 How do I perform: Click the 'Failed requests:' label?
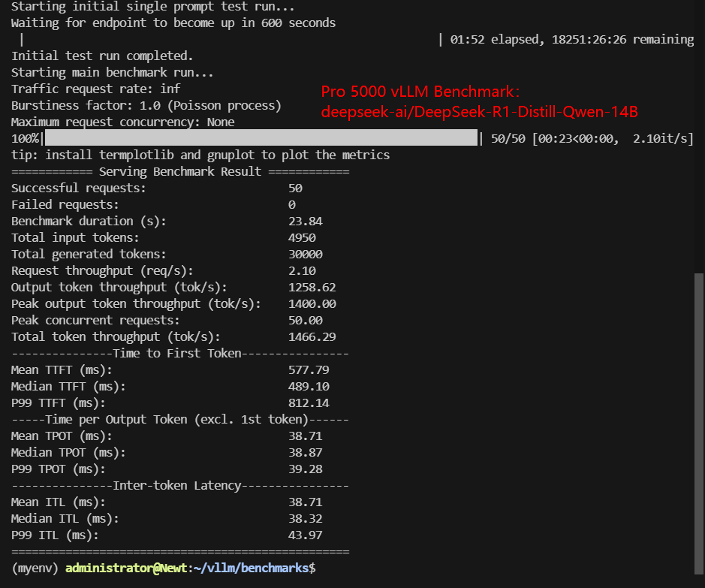pyautogui.click(x=65, y=204)
